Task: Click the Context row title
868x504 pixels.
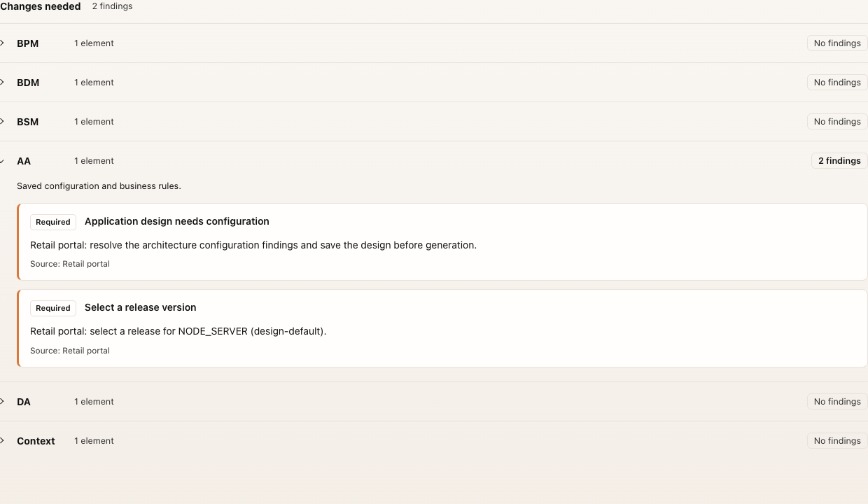Action: (36, 441)
